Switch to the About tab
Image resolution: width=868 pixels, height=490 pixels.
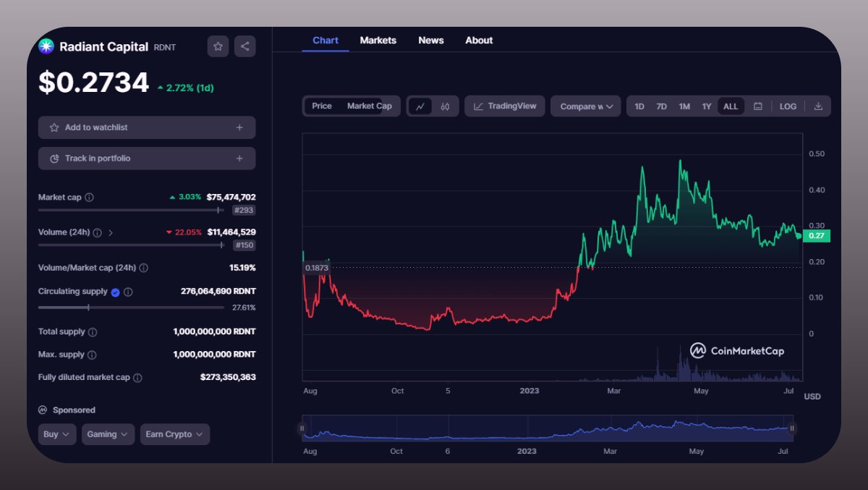[479, 41]
